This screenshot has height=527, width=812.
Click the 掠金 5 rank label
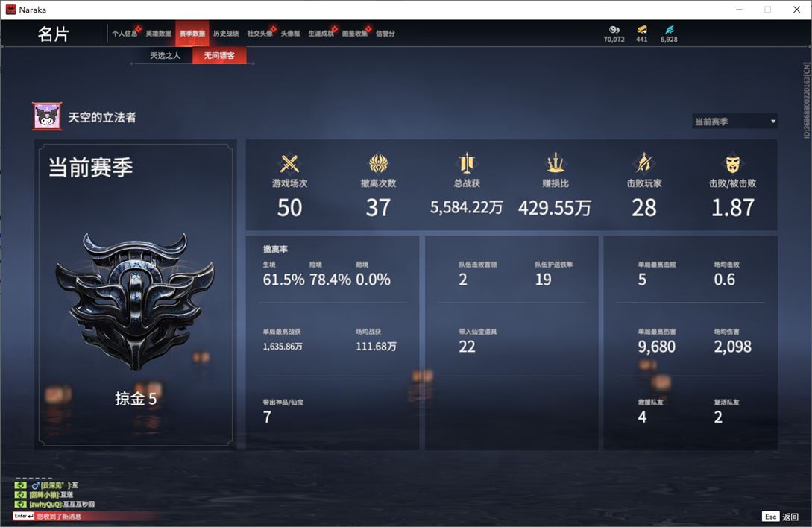(x=136, y=399)
